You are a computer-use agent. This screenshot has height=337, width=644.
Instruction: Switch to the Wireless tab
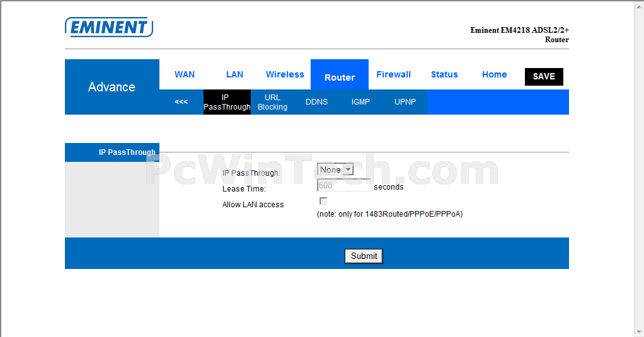click(x=285, y=74)
